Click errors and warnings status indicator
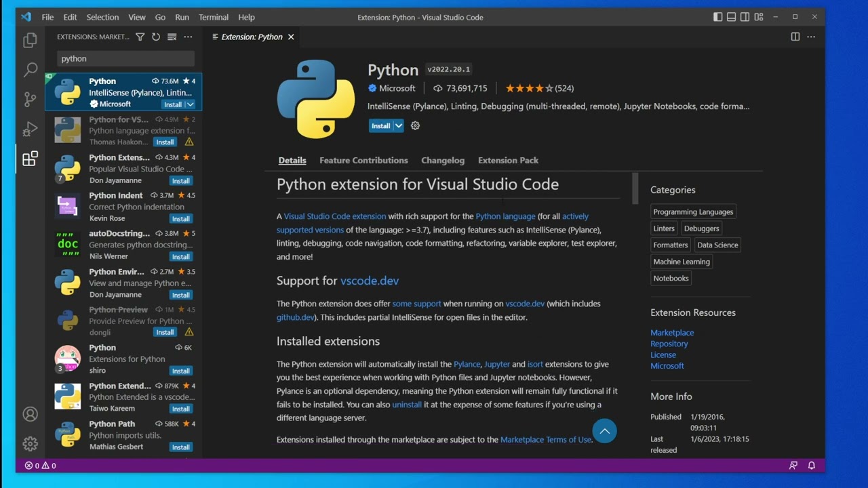The width and height of the screenshot is (868, 488). pos(41,466)
